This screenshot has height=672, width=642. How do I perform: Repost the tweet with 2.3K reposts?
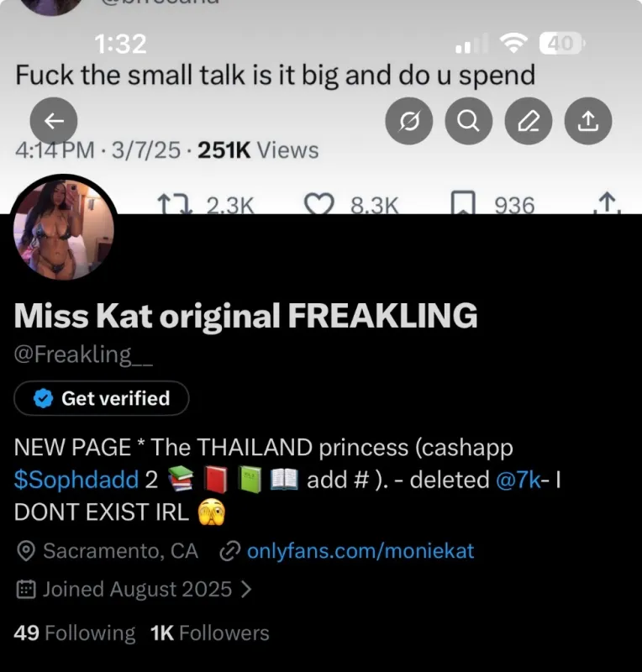[x=167, y=204]
